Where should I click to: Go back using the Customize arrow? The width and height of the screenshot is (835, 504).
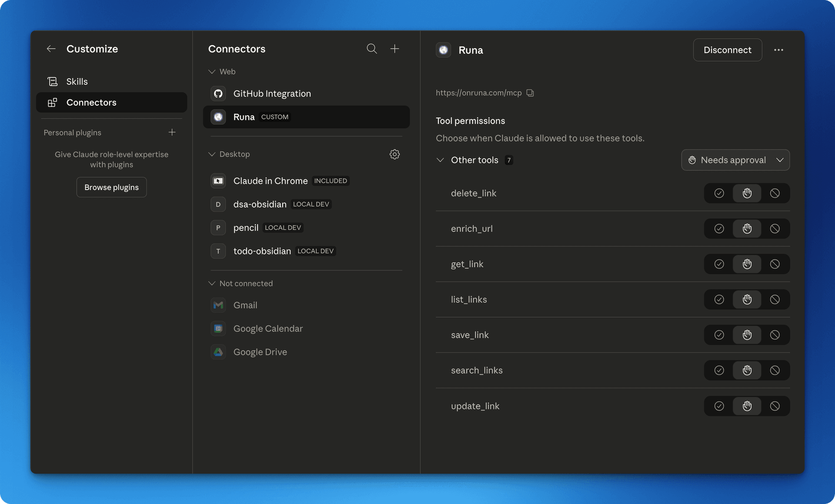[x=51, y=49]
